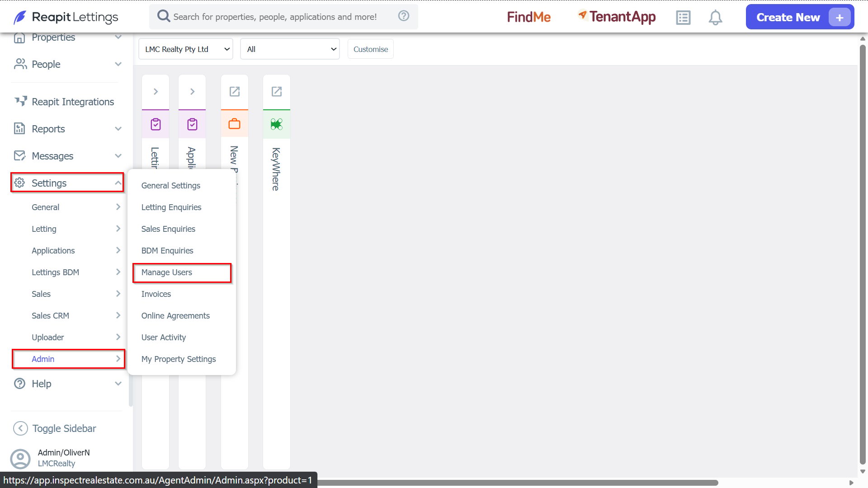Open the All filter dropdown
This screenshot has height=488, width=868.
[290, 49]
